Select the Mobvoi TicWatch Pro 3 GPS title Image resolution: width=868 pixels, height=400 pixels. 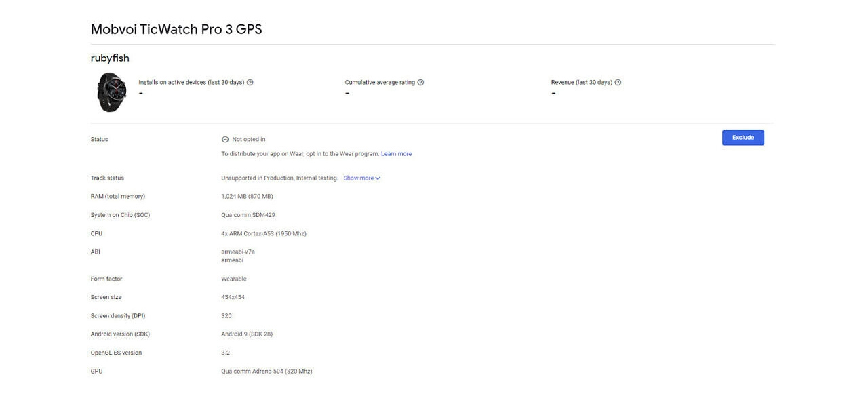[x=176, y=29]
